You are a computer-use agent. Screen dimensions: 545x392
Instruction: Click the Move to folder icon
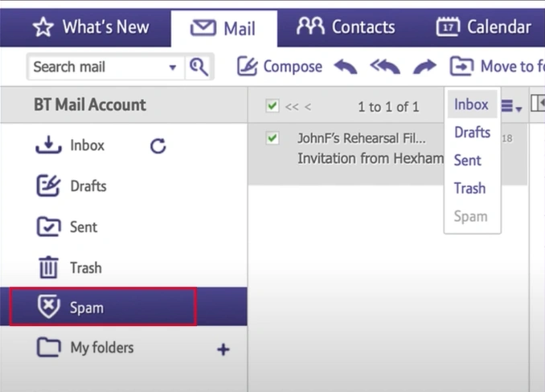(461, 67)
